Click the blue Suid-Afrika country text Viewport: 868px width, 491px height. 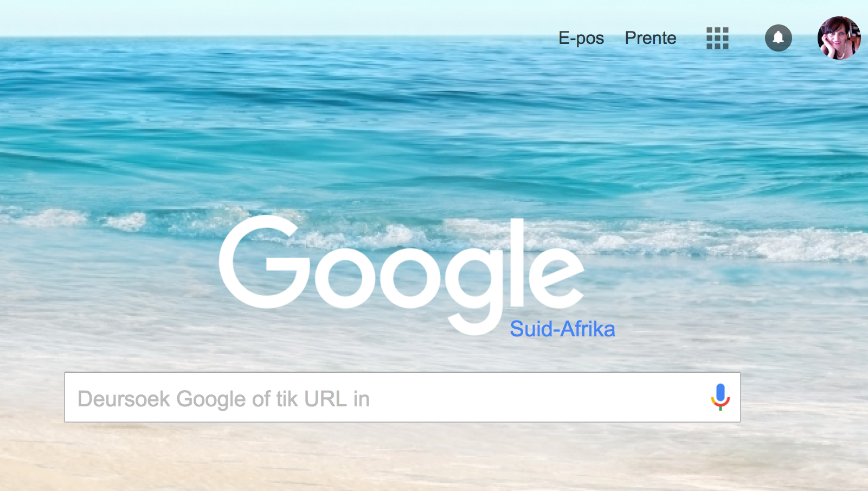(x=563, y=329)
